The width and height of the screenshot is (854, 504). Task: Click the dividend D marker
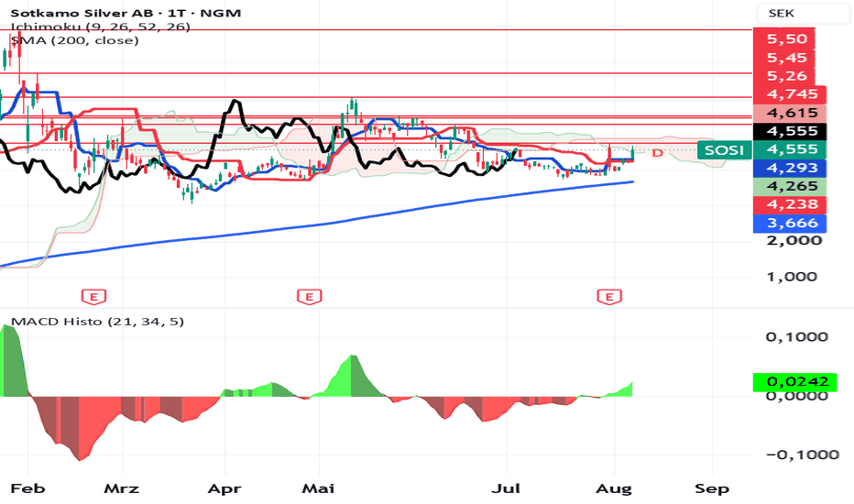[657, 153]
